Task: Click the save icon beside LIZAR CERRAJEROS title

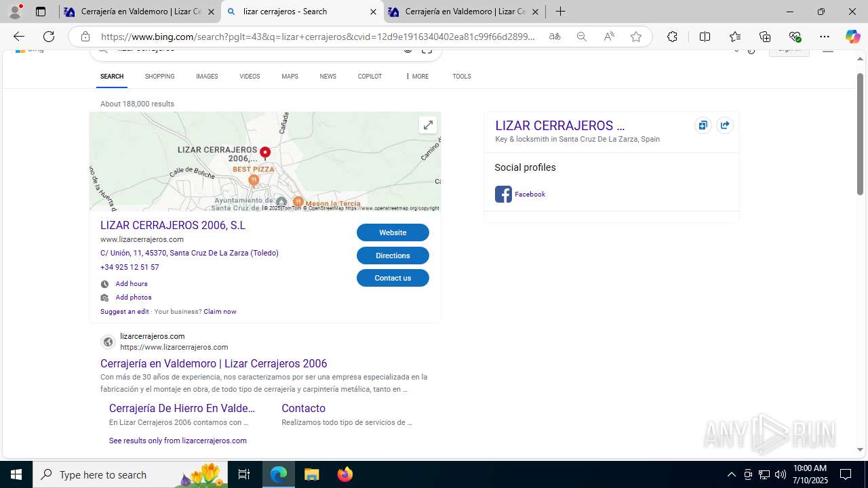Action: pyautogui.click(x=703, y=125)
